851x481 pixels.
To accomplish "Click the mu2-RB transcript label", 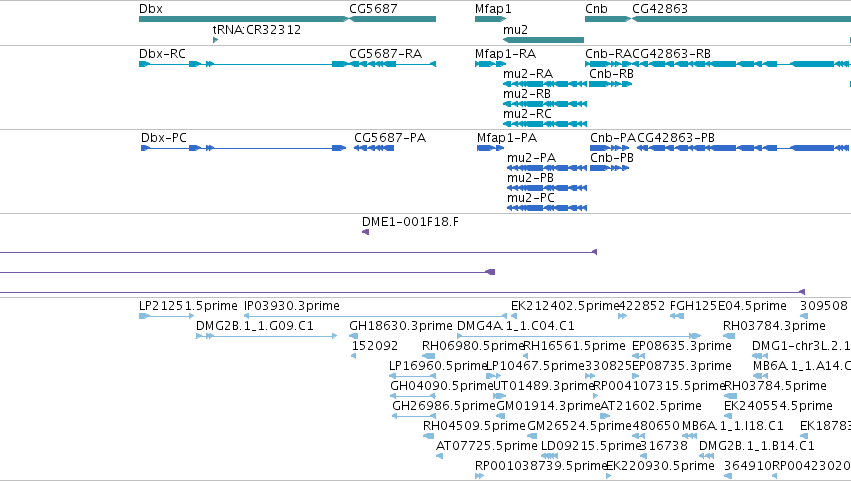I will [527, 94].
